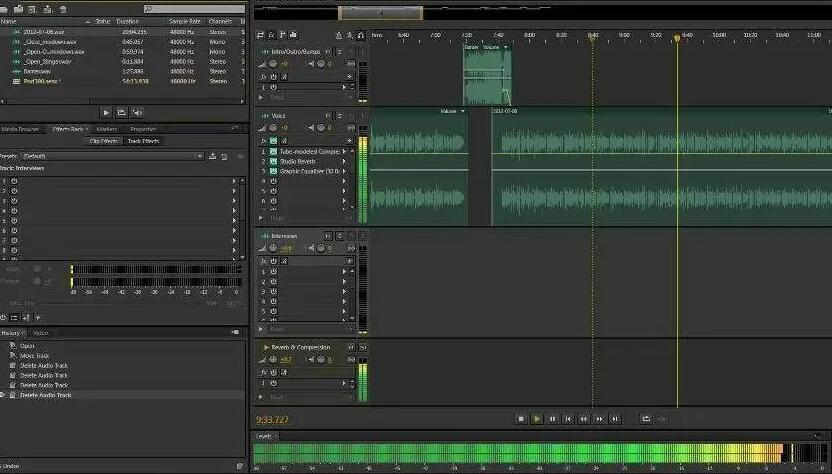Click the Play button in the transport bar
The image size is (832, 474).
pyautogui.click(x=537, y=419)
